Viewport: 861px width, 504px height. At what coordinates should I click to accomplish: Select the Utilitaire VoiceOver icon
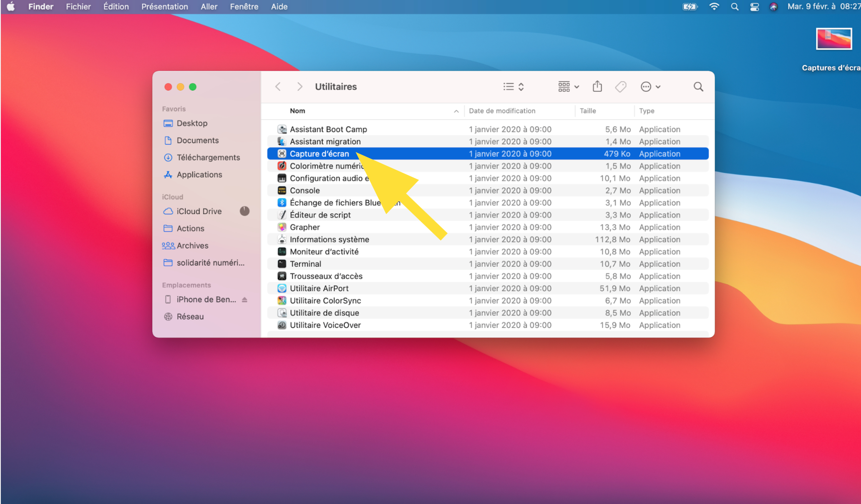pyautogui.click(x=282, y=325)
